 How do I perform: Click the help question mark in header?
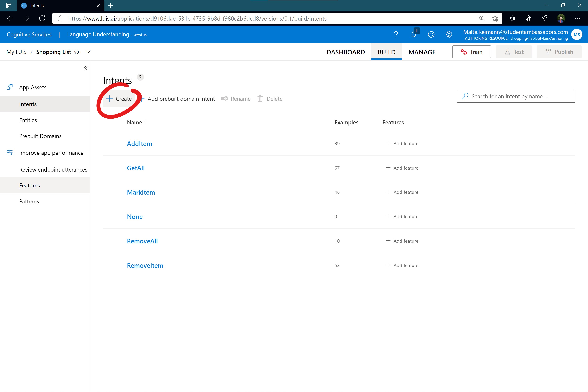(x=396, y=34)
